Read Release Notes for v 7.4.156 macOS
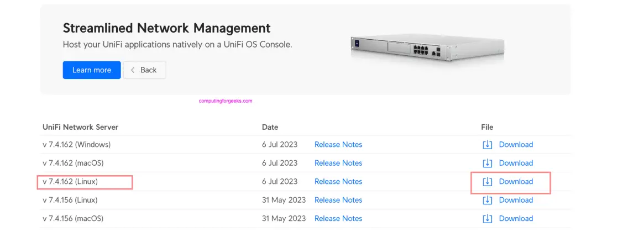The height and width of the screenshot is (232, 644). (x=338, y=218)
